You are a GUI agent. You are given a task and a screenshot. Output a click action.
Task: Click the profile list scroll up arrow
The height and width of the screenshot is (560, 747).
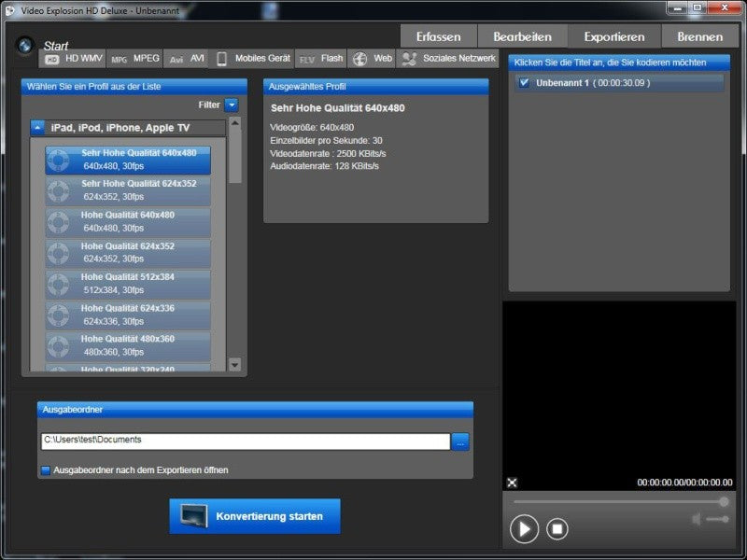pyautogui.click(x=235, y=122)
